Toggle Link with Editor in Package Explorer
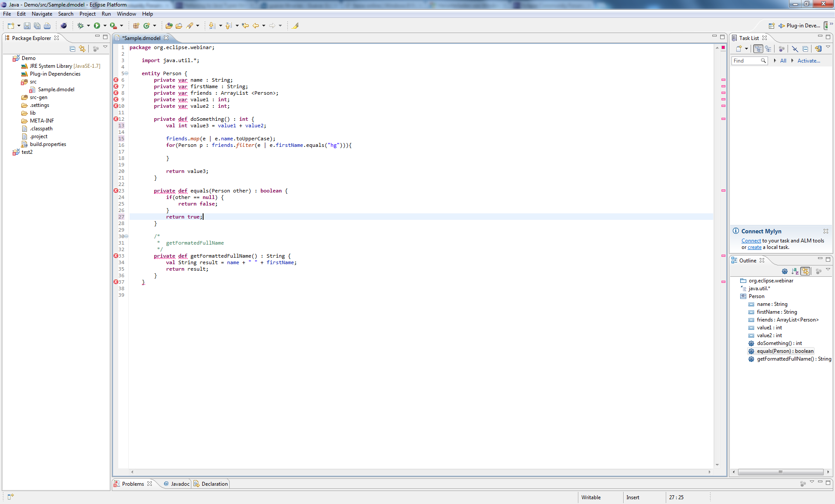The height and width of the screenshot is (504, 835). [x=82, y=49]
